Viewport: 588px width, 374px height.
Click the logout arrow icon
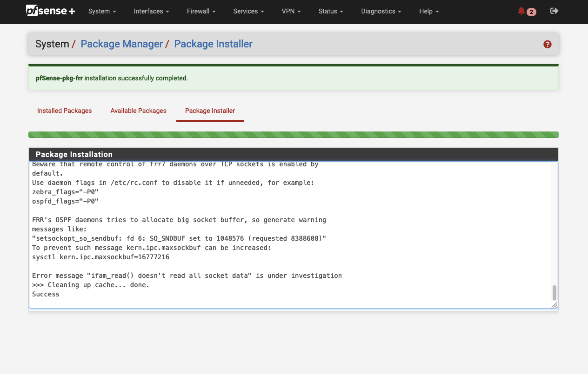[554, 11]
